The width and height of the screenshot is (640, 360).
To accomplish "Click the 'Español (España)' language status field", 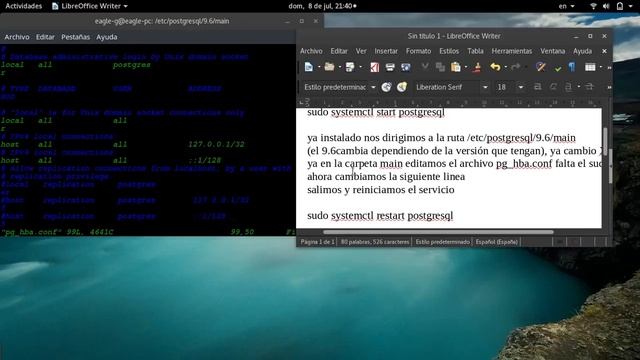I will [497, 242].
